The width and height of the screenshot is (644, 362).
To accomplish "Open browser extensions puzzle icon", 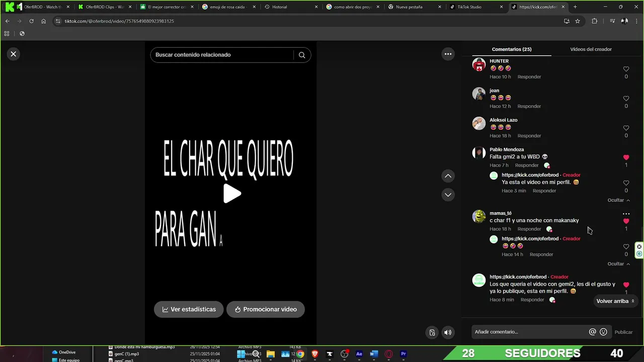I will [x=595, y=21].
